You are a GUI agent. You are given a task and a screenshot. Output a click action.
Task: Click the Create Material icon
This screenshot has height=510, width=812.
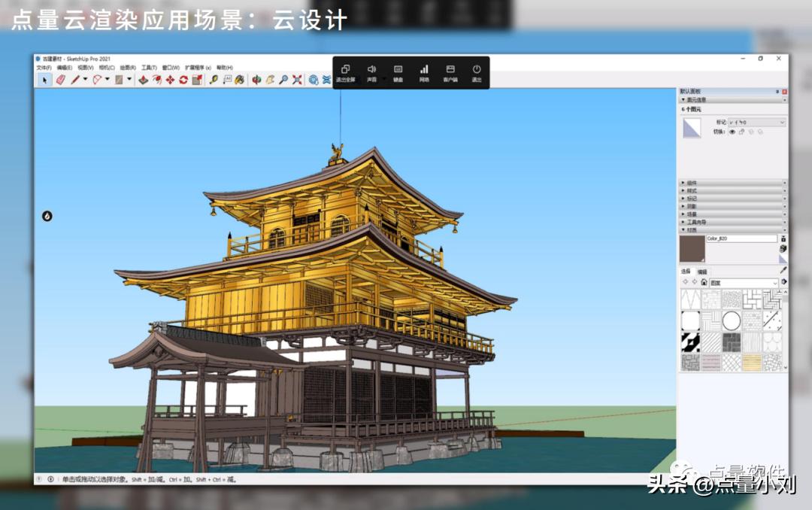(x=783, y=249)
